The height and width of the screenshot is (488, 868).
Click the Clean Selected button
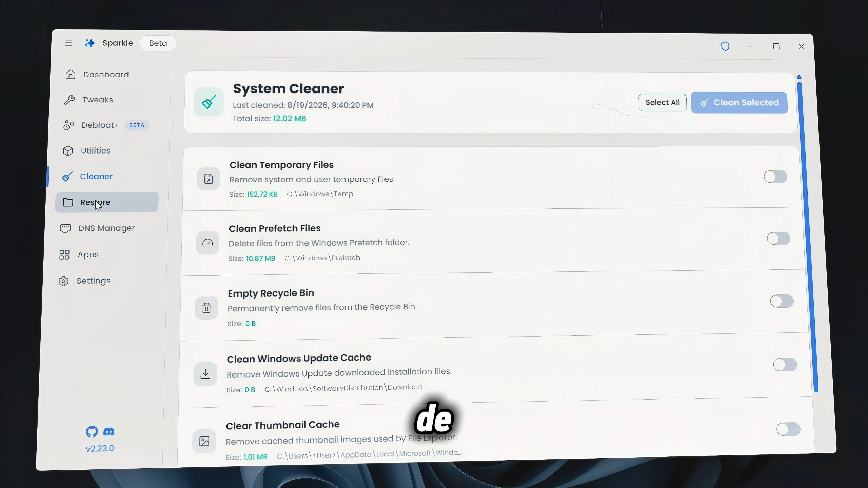739,103
